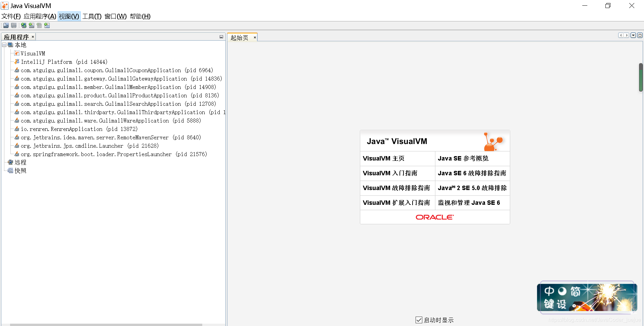Collapse the 本地 tree node
This screenshot has width=644, height=326.
(4, 45)
